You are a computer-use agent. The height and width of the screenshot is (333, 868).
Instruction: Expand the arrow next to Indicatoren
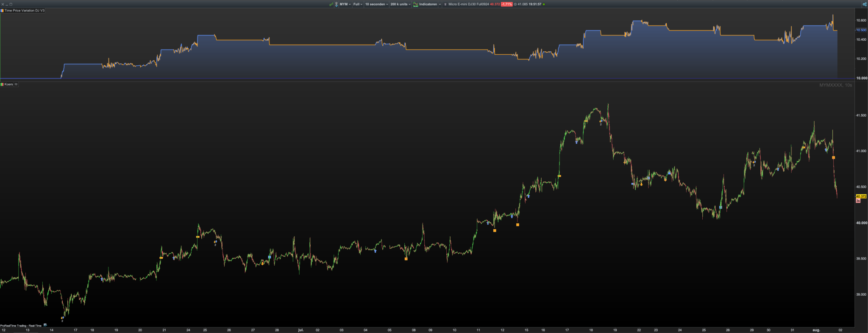pos(440,4)
